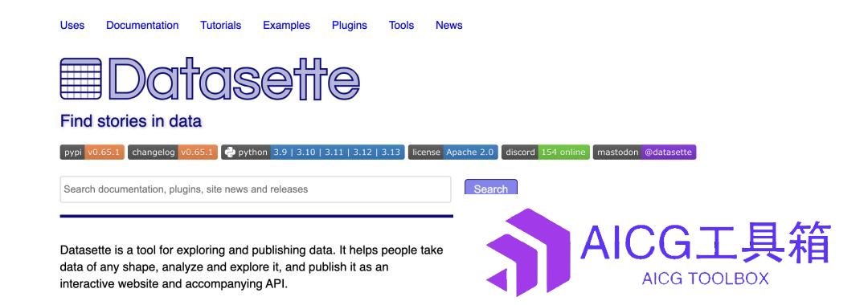Click the purple AICG toolbox cube logo
Image resolution: width=868 pixels, height=305 pixels.
pyautogui.click(x=528, y=251)
